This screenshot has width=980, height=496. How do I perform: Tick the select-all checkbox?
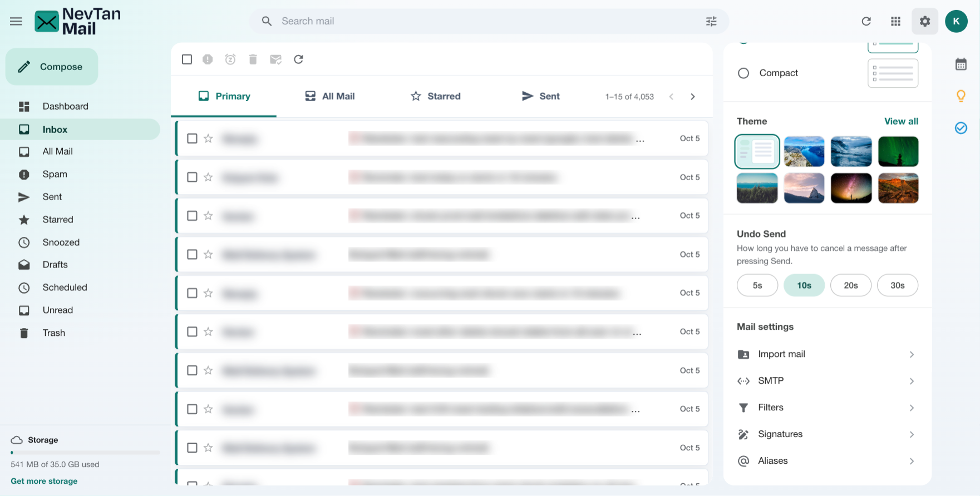(187, 59)
